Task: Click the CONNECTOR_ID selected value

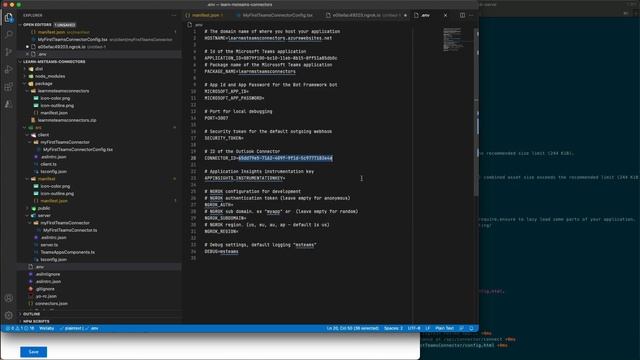Action: pos(285,158)
